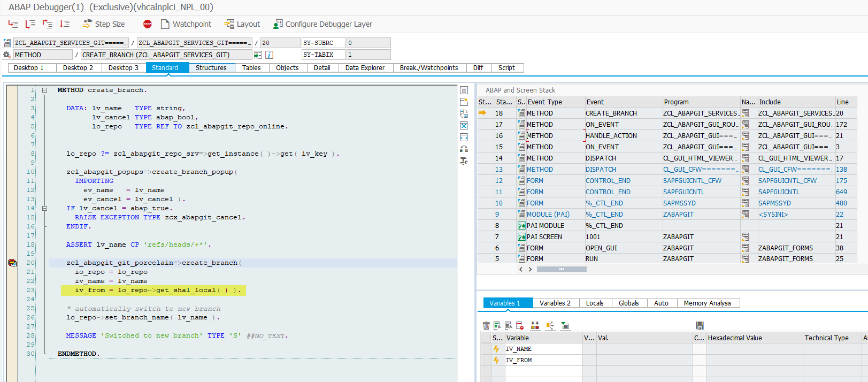Click the IV_FROM variable cell
The width and height of the screenshot is (868, 382).
pos(543,360)
